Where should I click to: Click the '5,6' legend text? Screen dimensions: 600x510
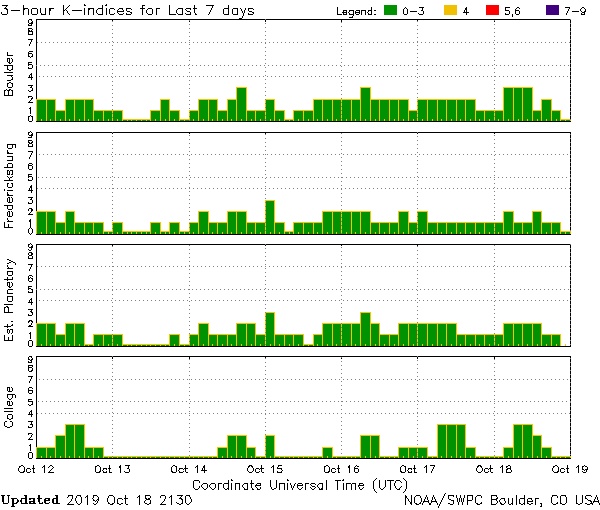(x=512, y=12)
